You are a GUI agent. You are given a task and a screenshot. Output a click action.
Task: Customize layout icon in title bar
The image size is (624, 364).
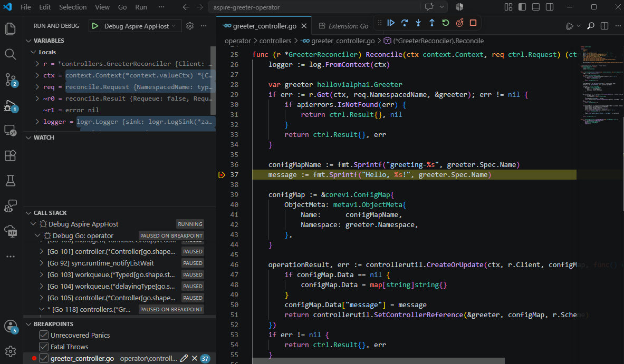point(508,7)
